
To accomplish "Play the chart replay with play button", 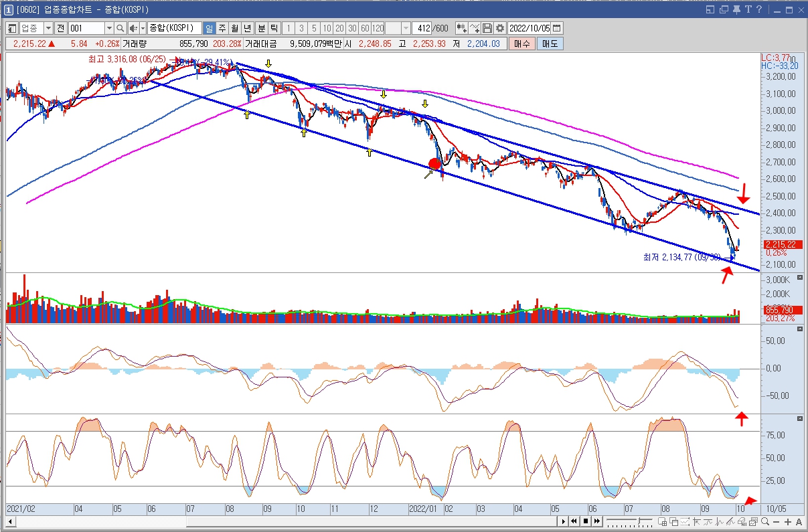I will point(564,521).
